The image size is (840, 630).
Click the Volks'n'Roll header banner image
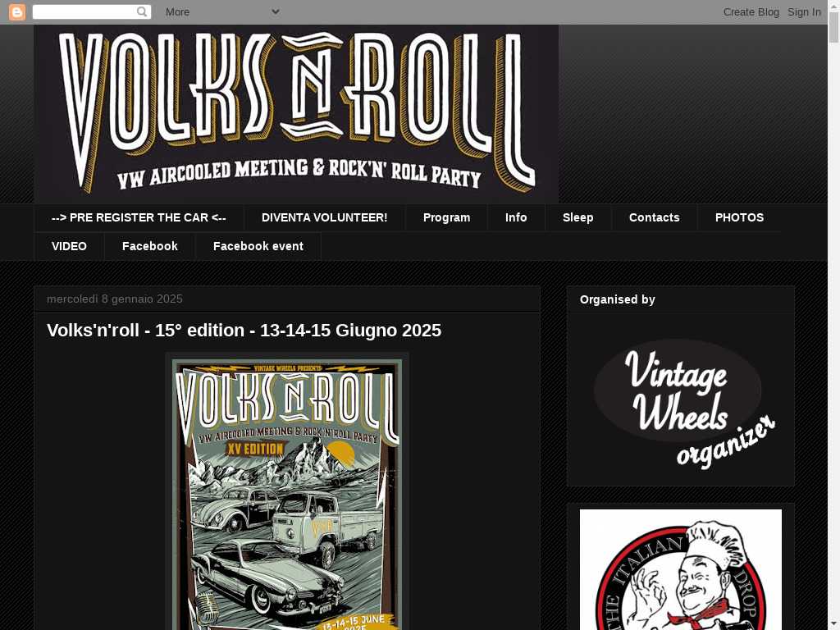coord(296,113)
